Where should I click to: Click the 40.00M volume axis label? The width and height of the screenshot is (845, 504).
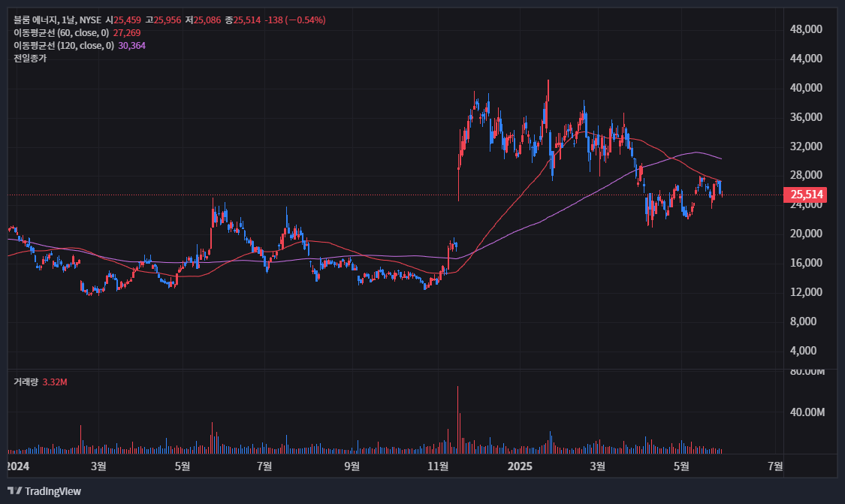[x=807, y=412]
